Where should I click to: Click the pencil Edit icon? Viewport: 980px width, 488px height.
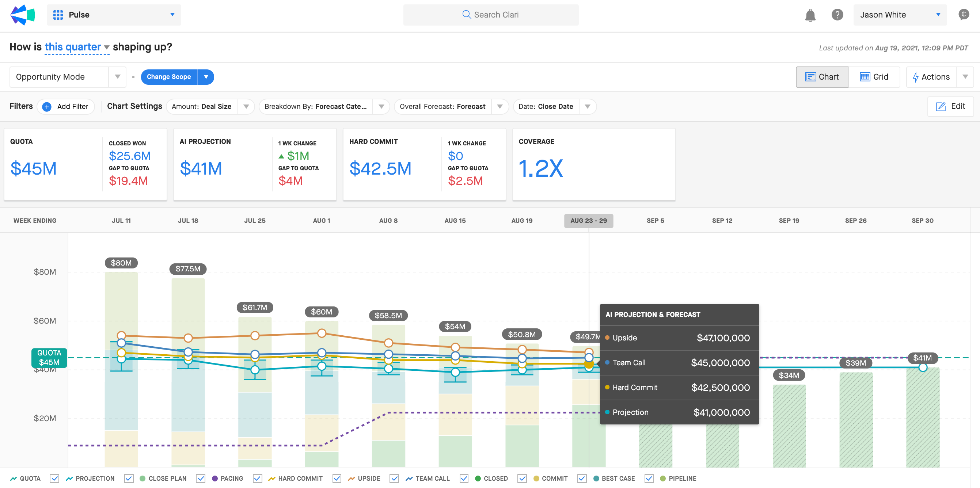(x=941, y=107)
